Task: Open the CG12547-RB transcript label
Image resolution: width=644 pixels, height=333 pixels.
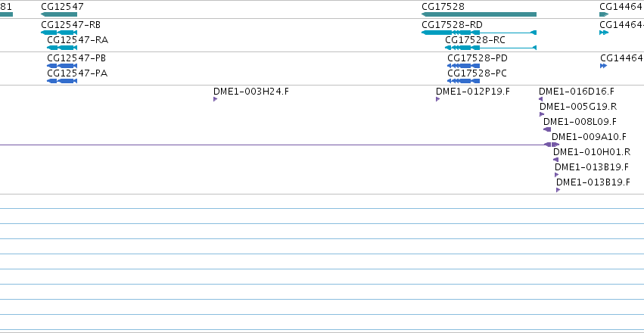Action: coord(70,25)
